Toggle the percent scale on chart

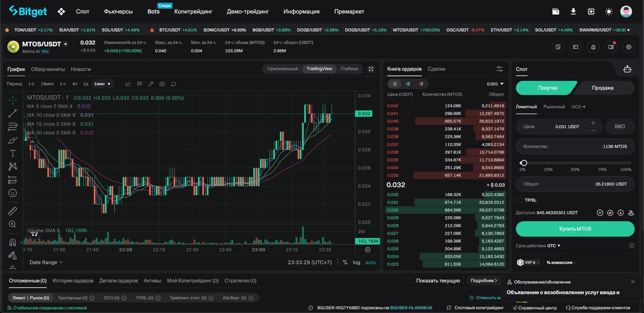(x=345, y=262)
